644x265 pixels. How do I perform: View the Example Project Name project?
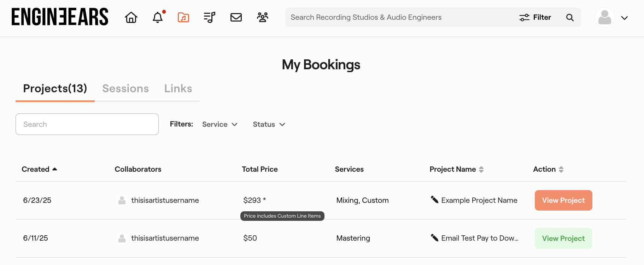563,200
